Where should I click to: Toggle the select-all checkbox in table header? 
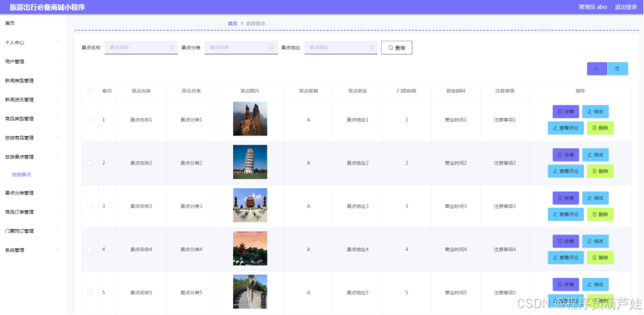pos(90,91)
